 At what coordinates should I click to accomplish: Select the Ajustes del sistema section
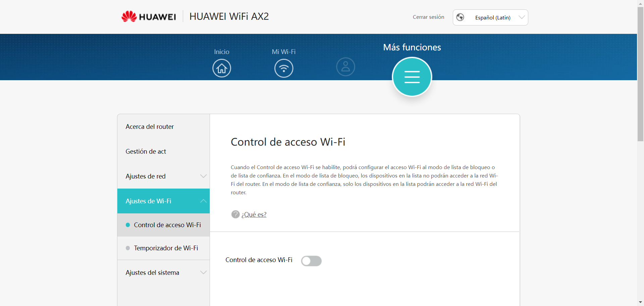pos(163,272)
